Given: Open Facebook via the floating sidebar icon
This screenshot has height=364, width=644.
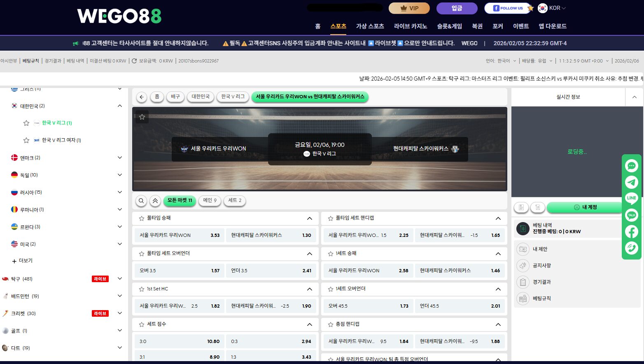Looking at the screenshot, I should coord(631,232).
